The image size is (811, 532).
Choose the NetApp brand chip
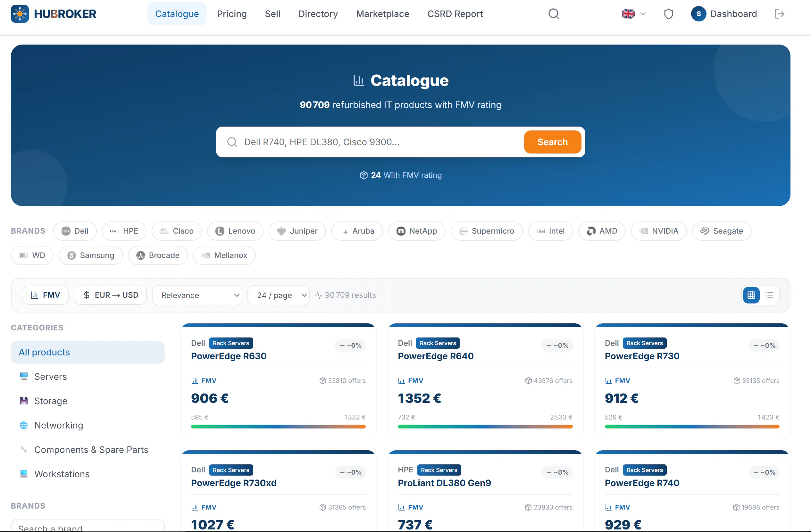417,231
